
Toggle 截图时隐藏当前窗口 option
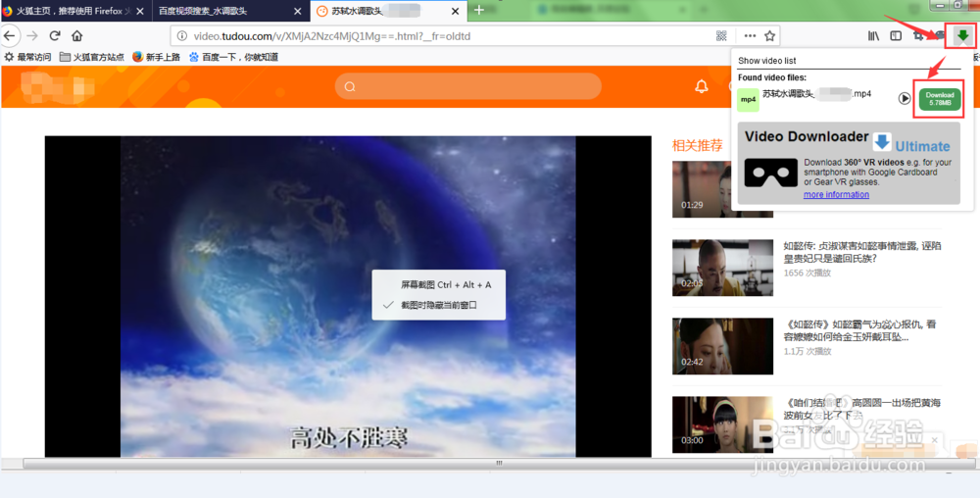(439, 305)
